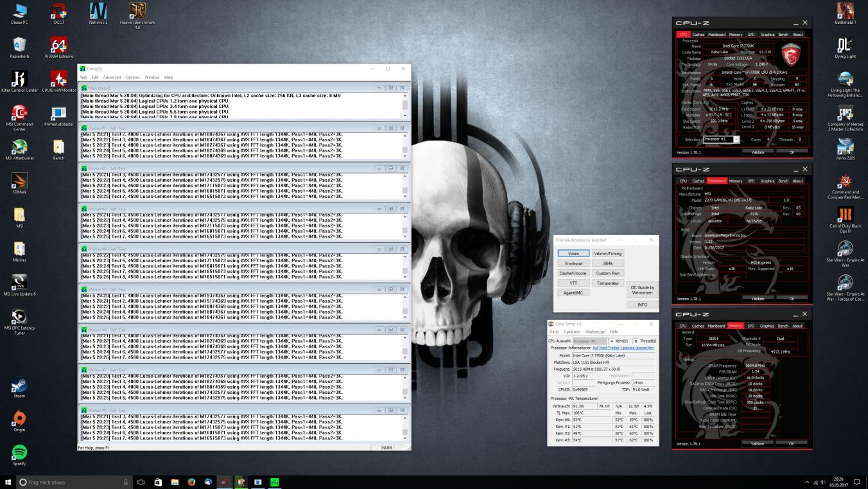Image resolution: width=868 pixels, height=489 pixels.
Task: Click the Custom Run button
Action: [607, 273]
